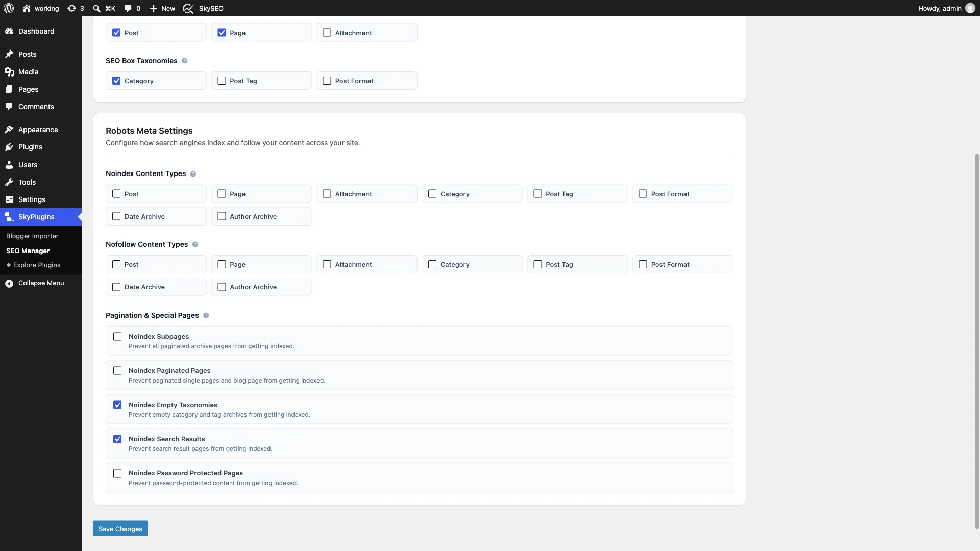Click the page vertical scrollbar
Screen dimensions: 980x551
977,341
